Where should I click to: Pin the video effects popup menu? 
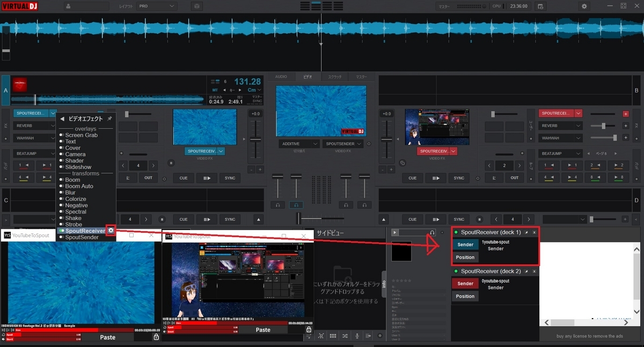(x=109, y=119)
